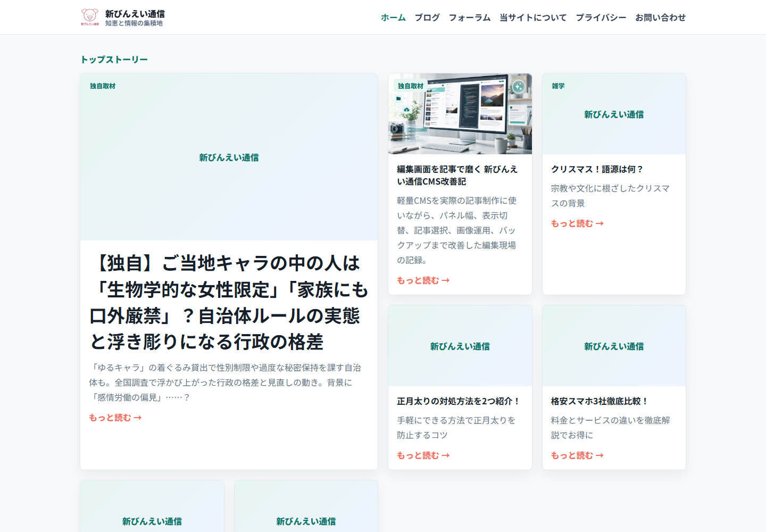
Task: Click the featured excerpt starting 「ゆるキャラ」の着ぐるみ
Action: [x=225, y=383]
